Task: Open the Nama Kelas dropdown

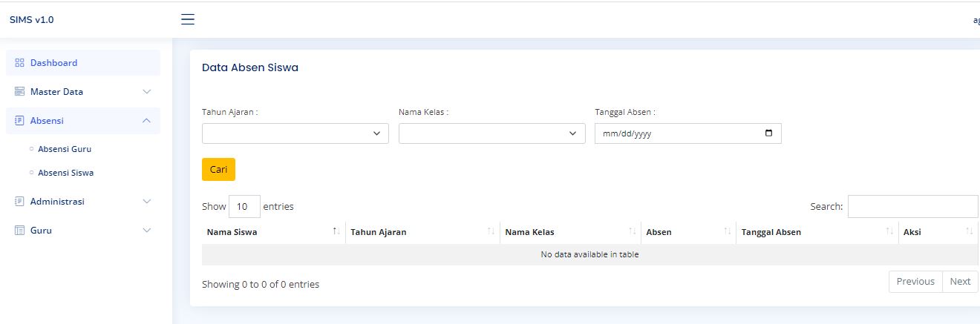Action: point(491,133)
